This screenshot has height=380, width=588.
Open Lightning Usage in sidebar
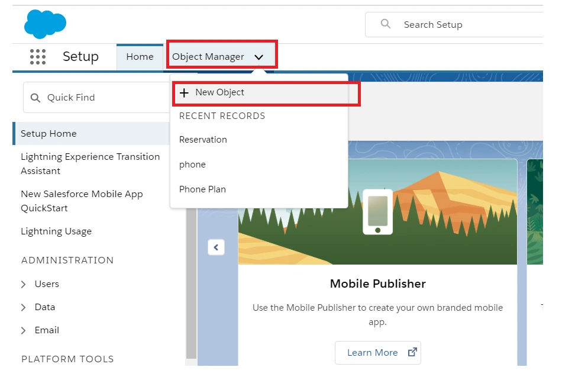(56, 231)
